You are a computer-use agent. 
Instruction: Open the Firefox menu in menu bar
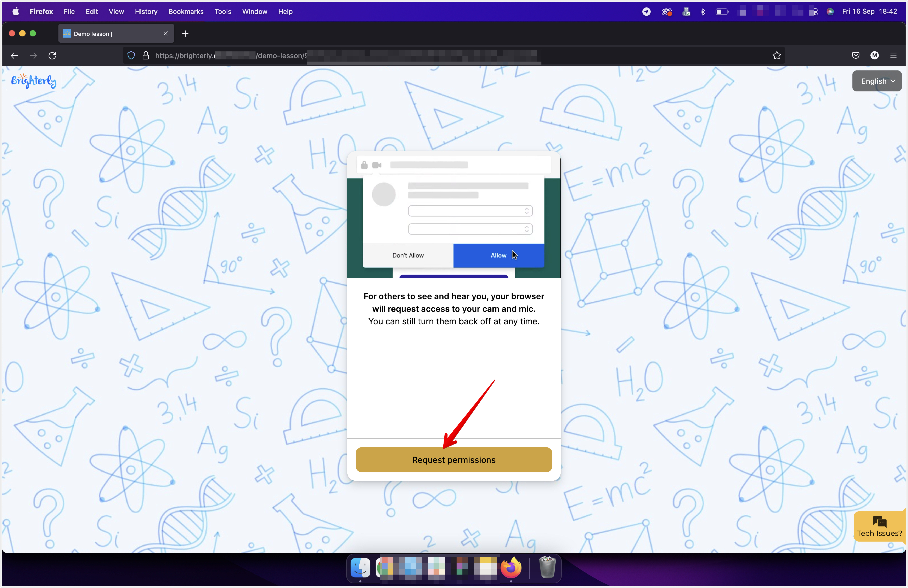pyautogui.click(x=41, y=12)
